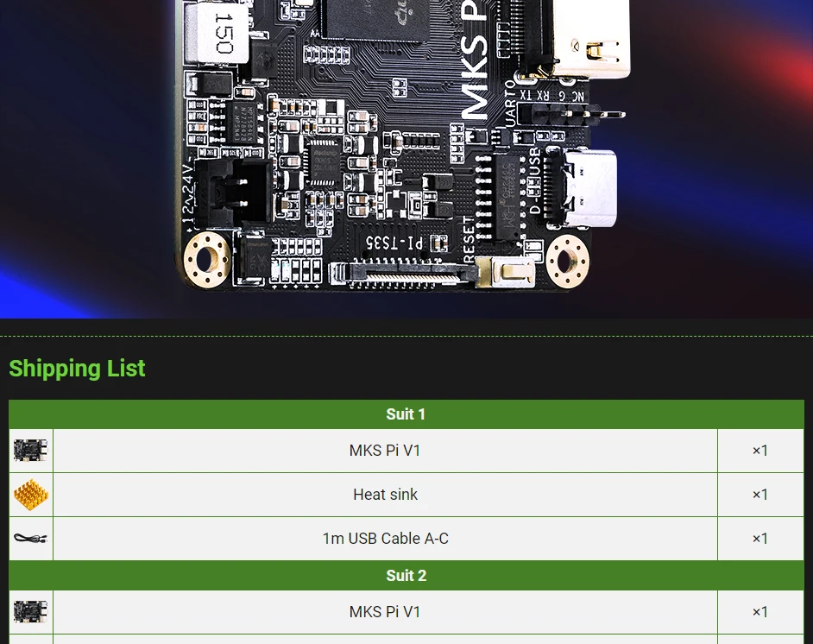Viewport: 813px width, 644px height.
Task: Click the 1m USB Cable A-C text
Action: pos(385,538)
